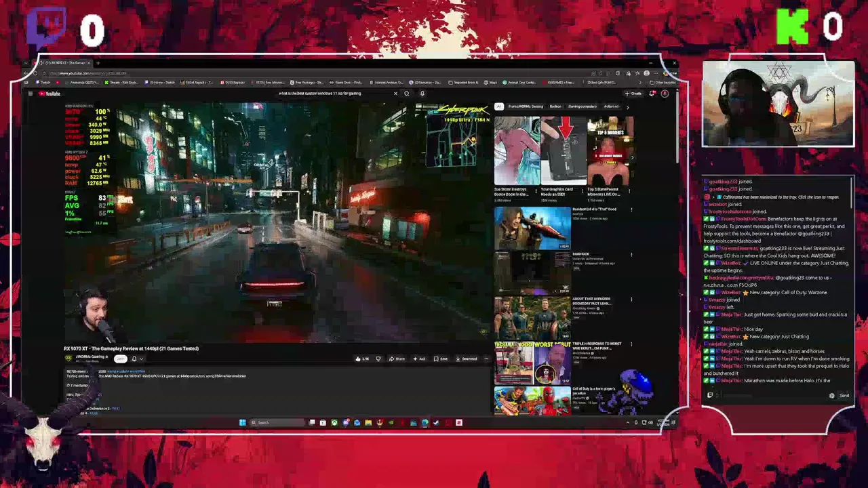Image resolution: width=868 pixels, height=488 pixels.
Task: Open options menu for Avengers Doomsday video
Action: (631, 300)
